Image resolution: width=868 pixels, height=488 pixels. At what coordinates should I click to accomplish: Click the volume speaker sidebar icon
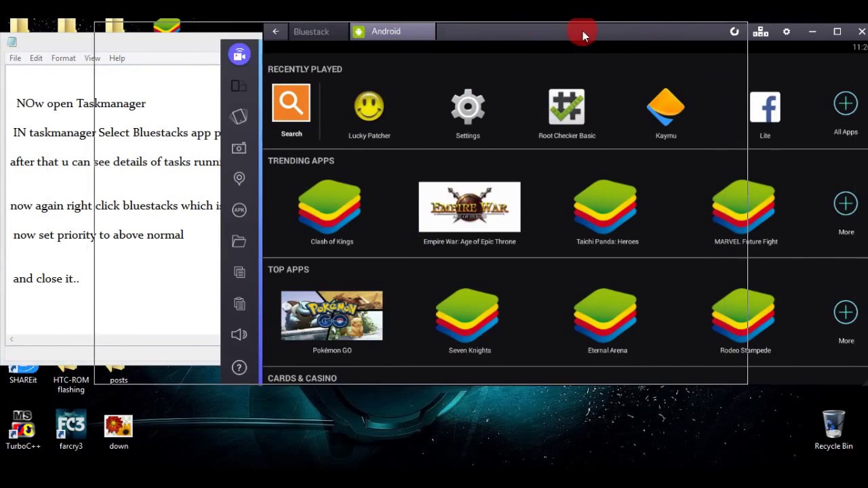239,334
